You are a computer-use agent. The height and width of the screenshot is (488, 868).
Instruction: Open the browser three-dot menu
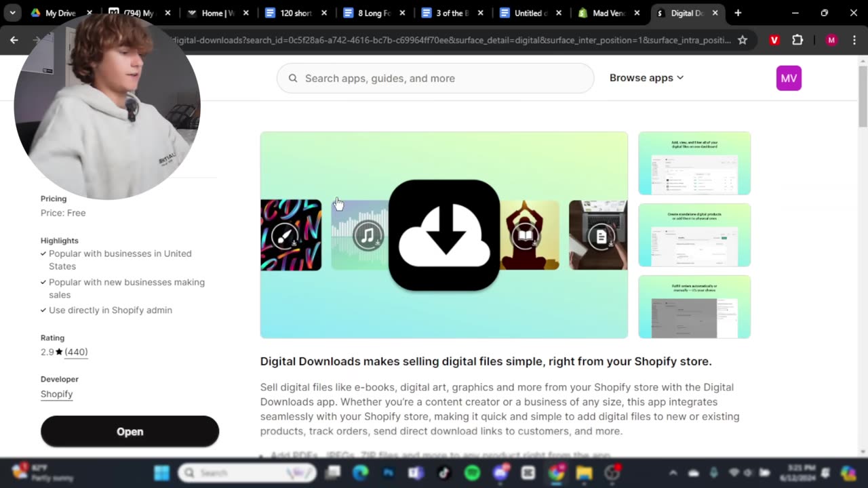pos(854,40)
